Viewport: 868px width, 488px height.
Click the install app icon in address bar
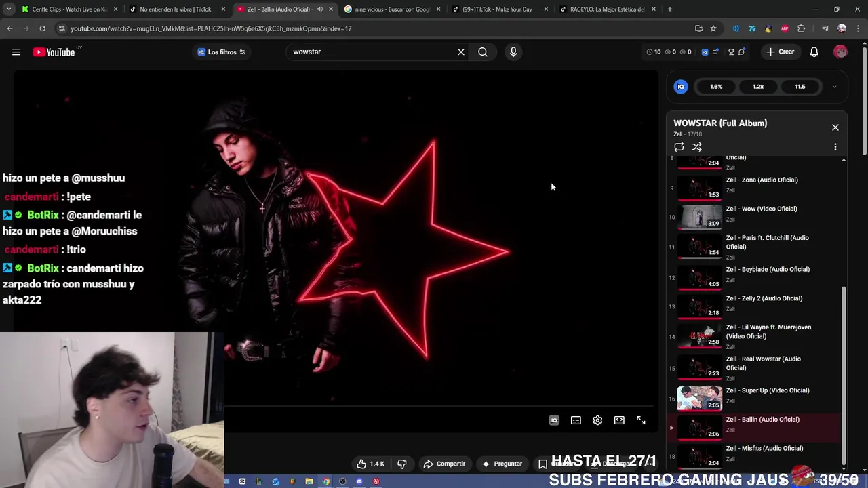click(698, 28)
